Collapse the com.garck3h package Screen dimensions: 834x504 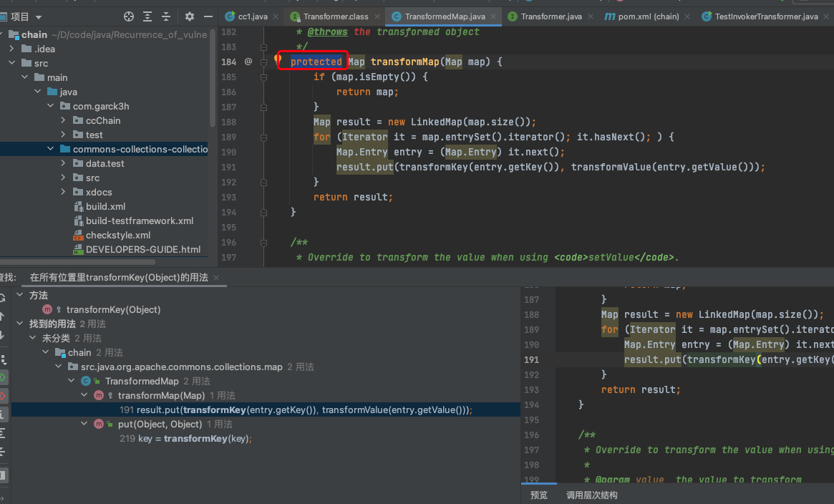tap(51, 106)
